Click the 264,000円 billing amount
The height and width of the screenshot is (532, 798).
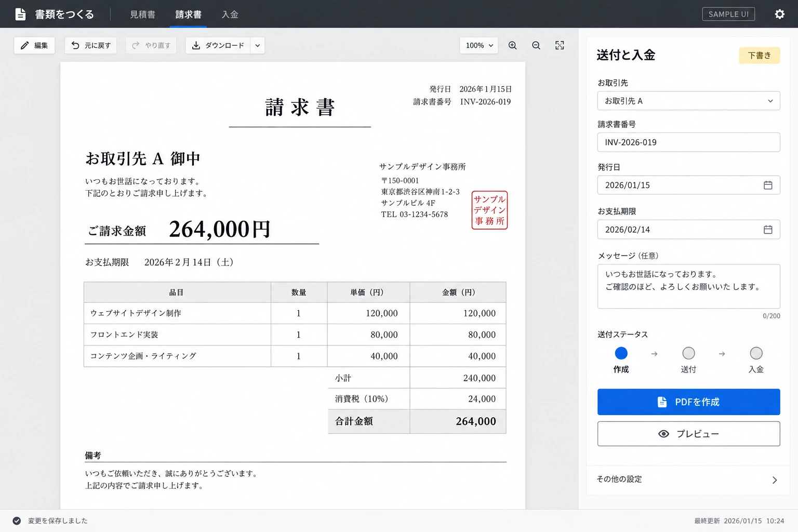[220, 229]
